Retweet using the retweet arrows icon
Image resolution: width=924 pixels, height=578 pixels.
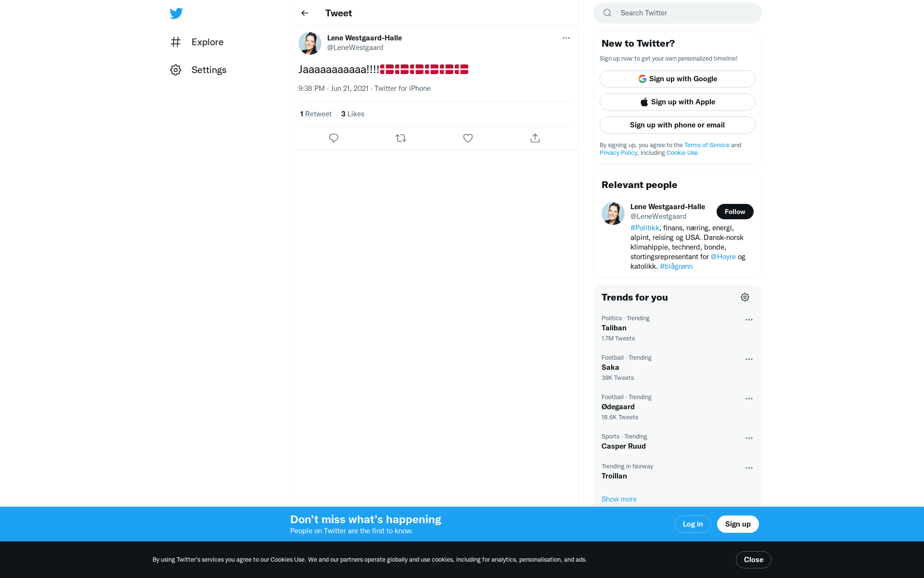pos(401,138)
